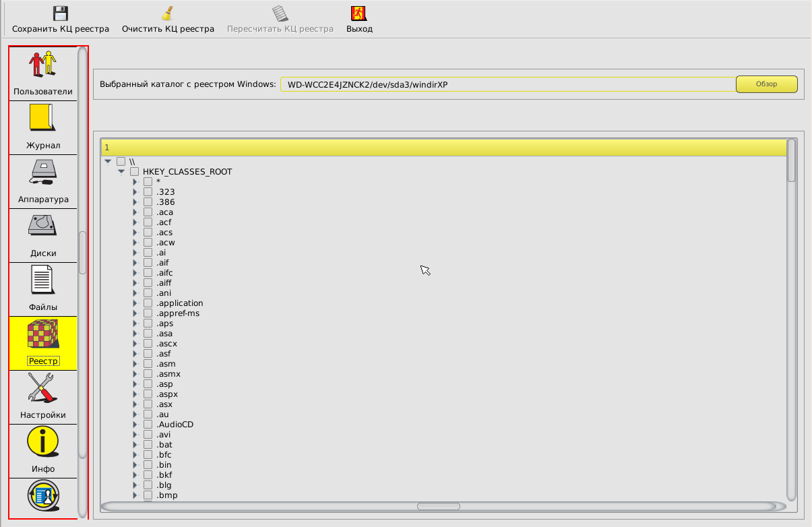812x527 pixels.
Task: Enable the checkbox for .aiff
Action: point(148,283)
